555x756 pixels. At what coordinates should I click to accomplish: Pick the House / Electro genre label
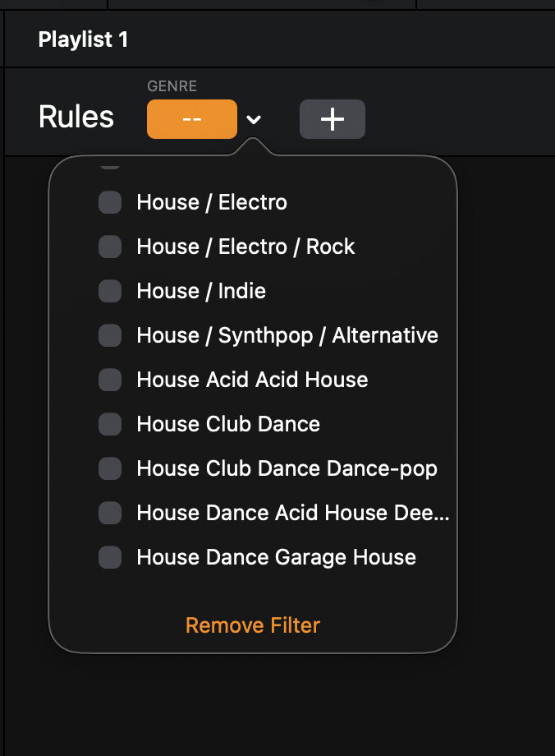(212, 202)
